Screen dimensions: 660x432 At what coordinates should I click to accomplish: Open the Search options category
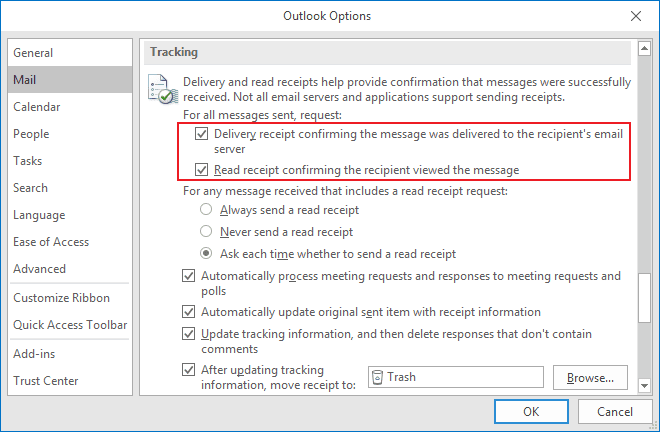70,187
